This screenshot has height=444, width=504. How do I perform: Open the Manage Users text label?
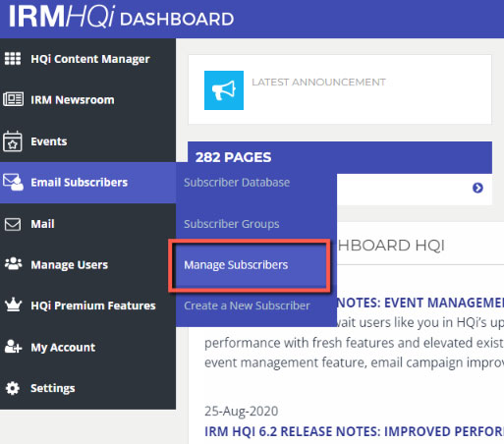(69, 264)
